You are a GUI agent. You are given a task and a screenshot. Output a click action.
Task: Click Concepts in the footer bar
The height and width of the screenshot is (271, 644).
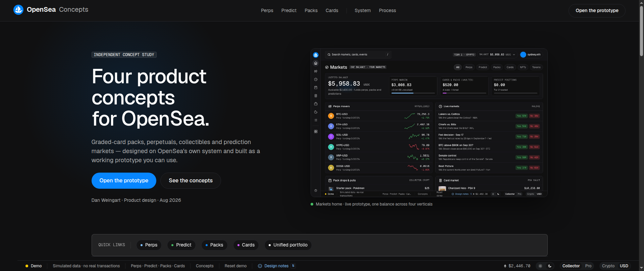[205, 266]
